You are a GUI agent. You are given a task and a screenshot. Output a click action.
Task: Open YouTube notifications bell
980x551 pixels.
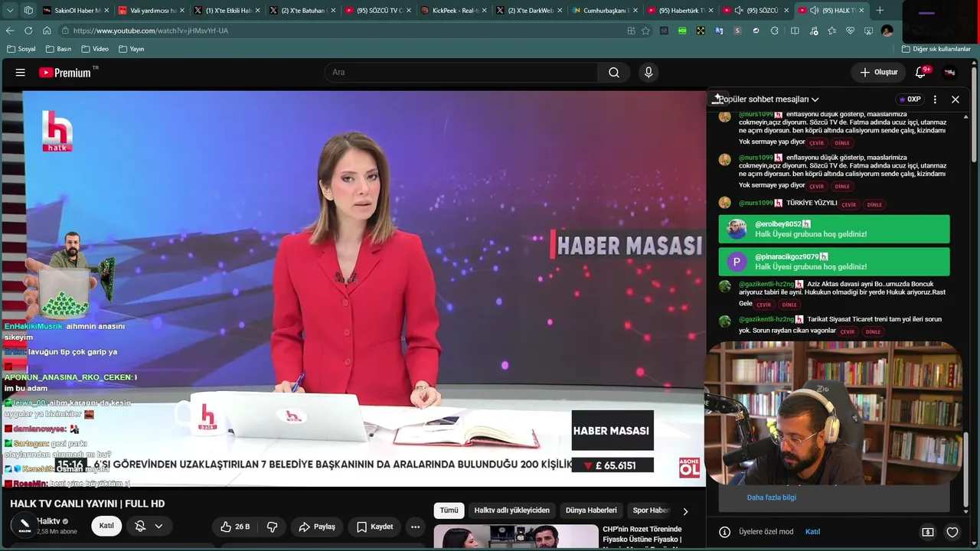click(x=921, y=73)
